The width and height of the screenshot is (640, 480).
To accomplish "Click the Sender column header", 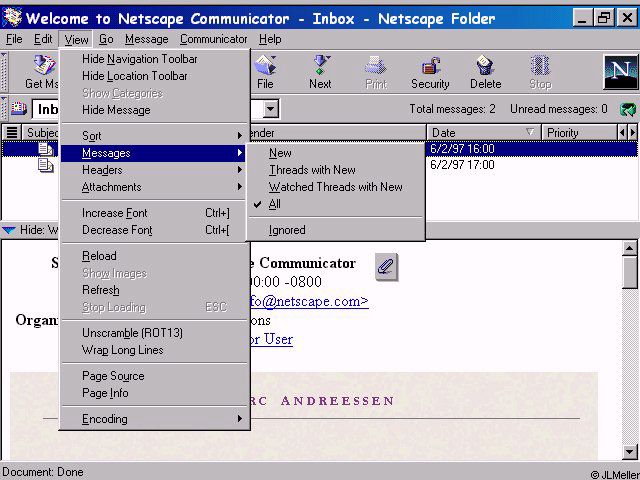I will pyautogui.click(x=337, y=133).
